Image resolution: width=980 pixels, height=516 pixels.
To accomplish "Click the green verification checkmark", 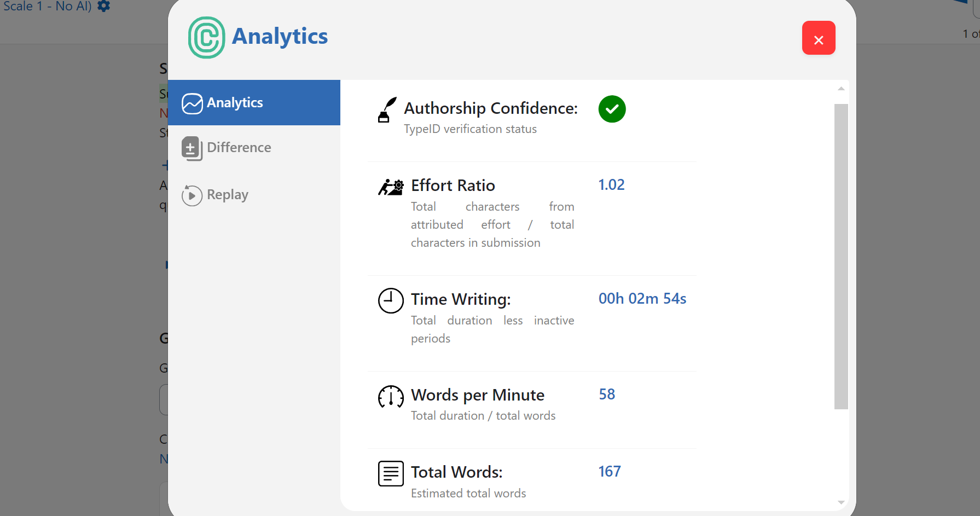I will [x=612, y=109].
